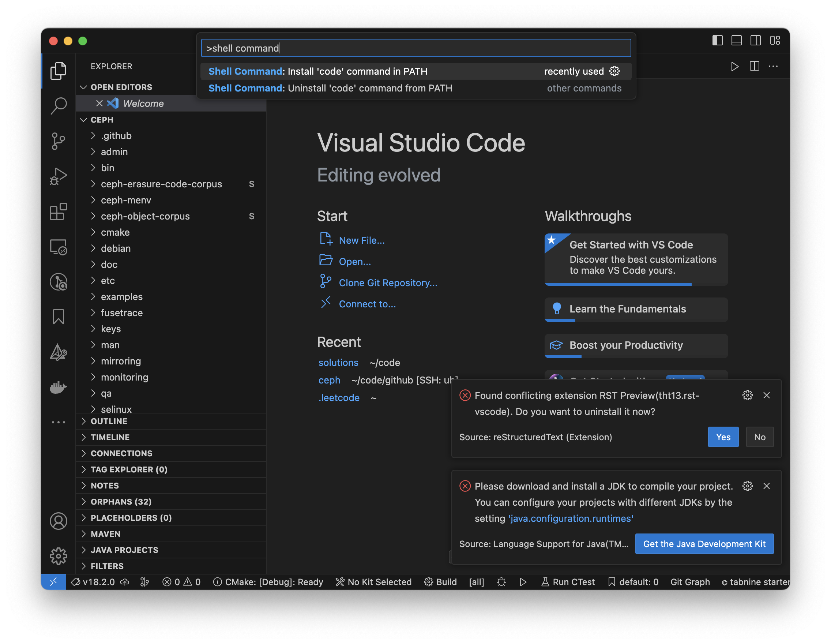
Task: Click the launch play icon in status bar
Action: (x=523, y=581)
